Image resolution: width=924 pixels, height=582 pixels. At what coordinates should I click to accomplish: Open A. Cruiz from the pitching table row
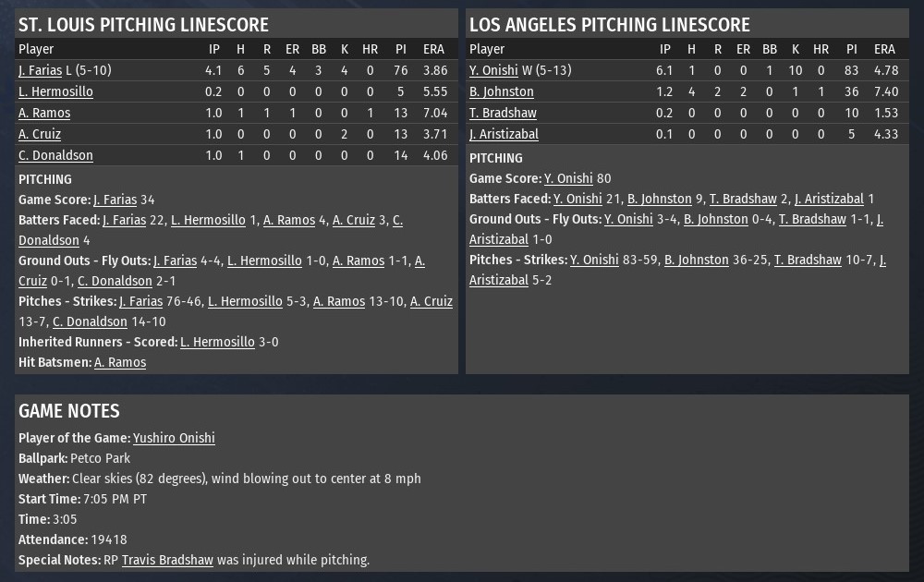[x=40, y=134]
